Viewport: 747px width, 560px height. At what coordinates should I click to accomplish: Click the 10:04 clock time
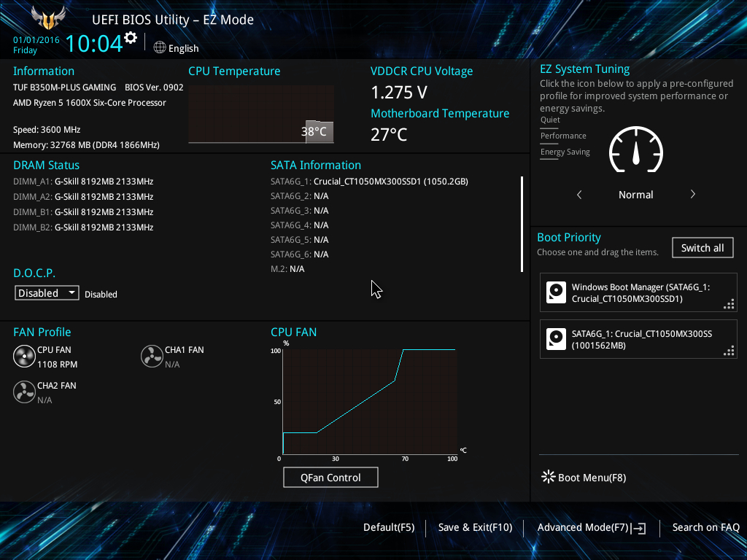[94, 43]
